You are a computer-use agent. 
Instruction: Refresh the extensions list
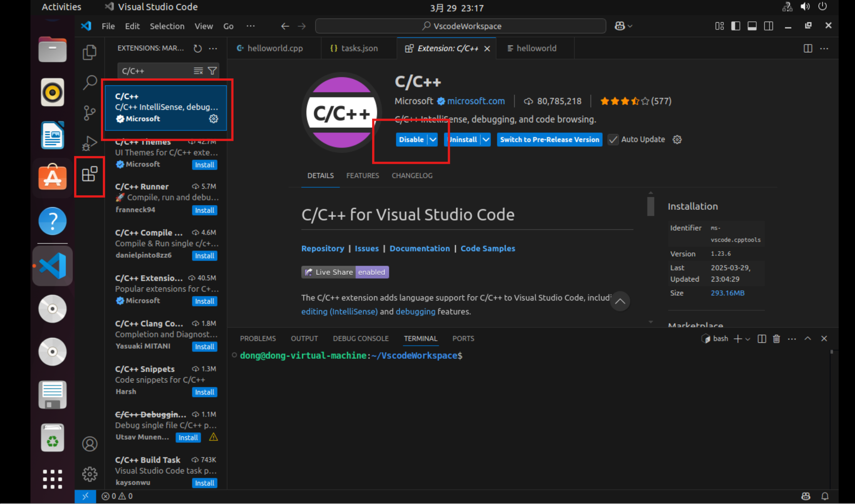[x=197, y=48]
